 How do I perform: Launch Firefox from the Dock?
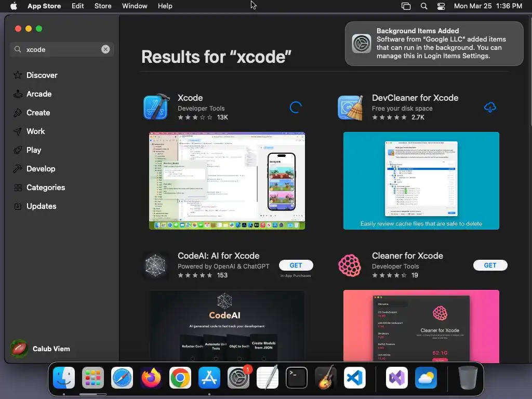[x=151, y=378]
